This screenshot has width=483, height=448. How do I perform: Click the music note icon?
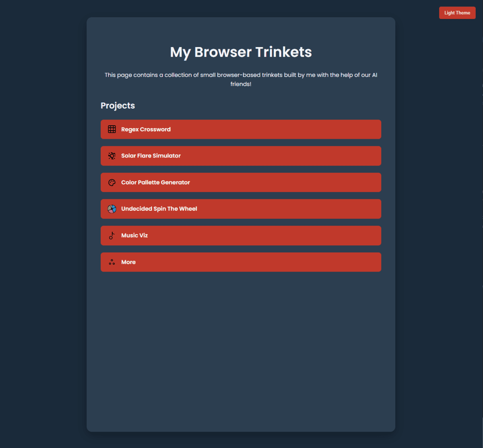[x=112, y=236]
